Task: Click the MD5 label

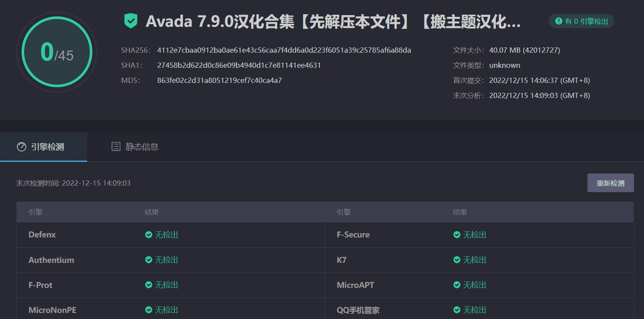Action: click(131, 80)
